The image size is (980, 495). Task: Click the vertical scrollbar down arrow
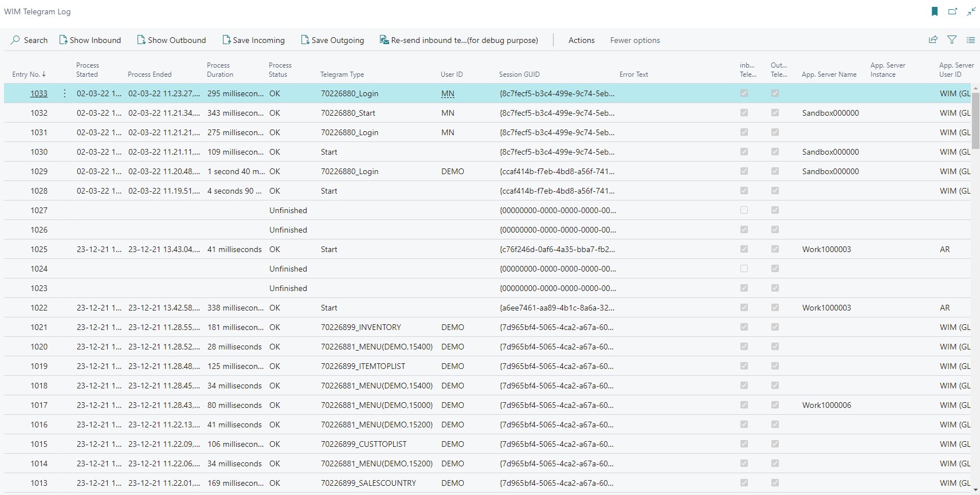pyautogui.click(x=975, y=489)
